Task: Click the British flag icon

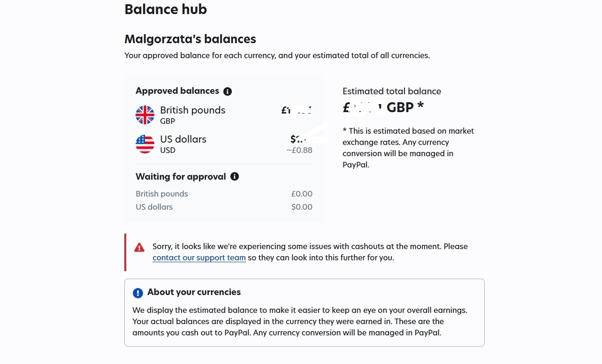Action: pyautogui.click(x=145, y=115)
